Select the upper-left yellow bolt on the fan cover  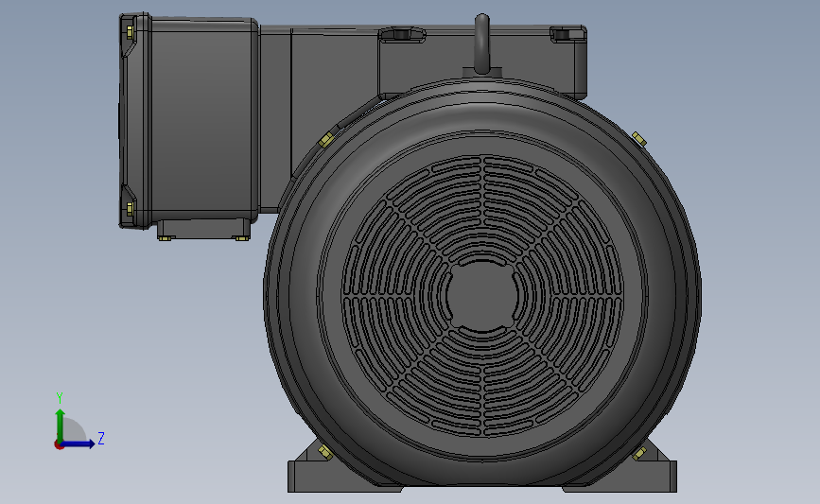click(325, 140)
